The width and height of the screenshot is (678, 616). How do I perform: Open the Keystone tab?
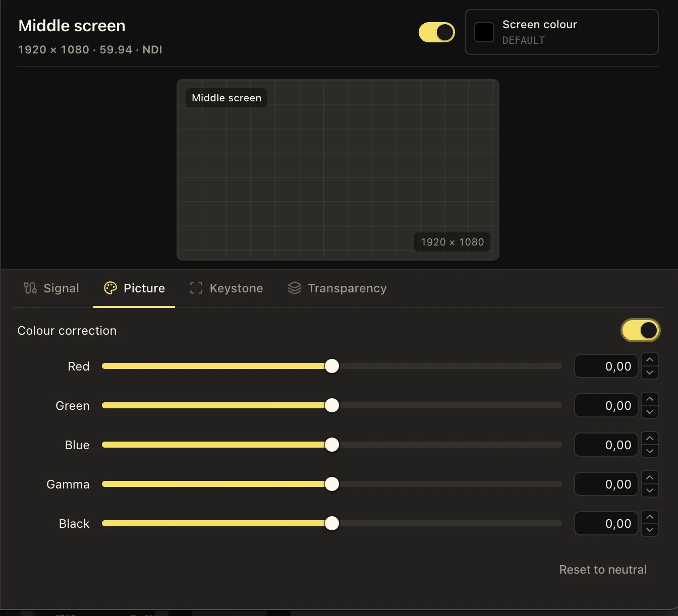coord(227,288)
